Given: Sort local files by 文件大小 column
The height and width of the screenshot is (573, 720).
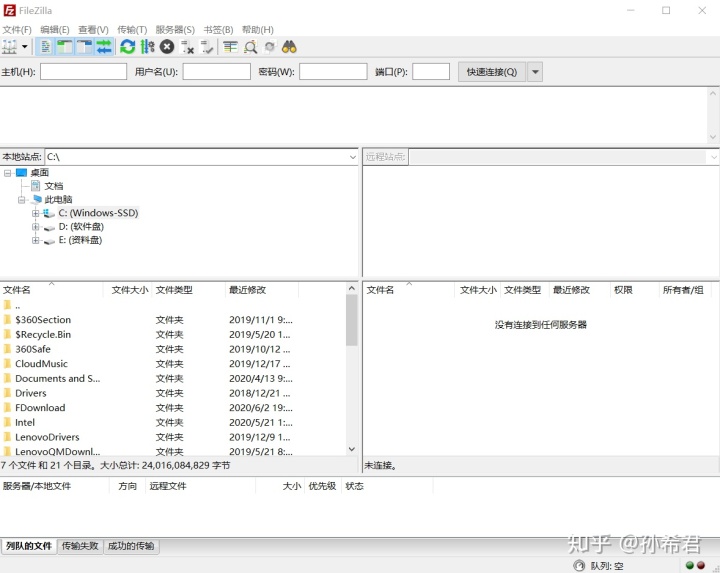Looking at the screenshot, I should point(128,290).
